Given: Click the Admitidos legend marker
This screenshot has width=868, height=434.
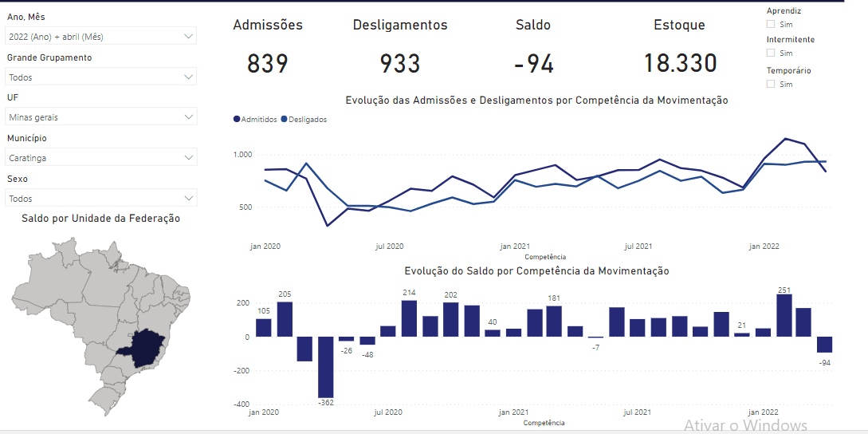Looking at the screenshot, I should 237,120.
